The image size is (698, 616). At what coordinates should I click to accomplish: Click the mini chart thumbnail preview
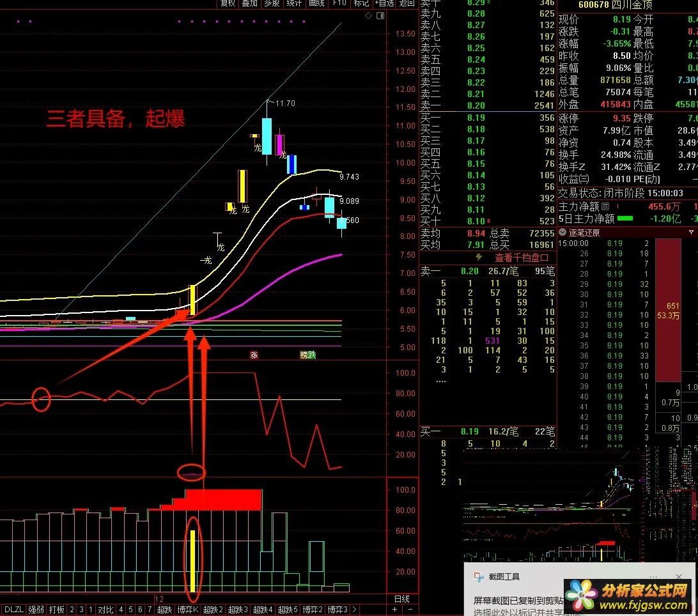pyautogui.click(x=580, y=504)
